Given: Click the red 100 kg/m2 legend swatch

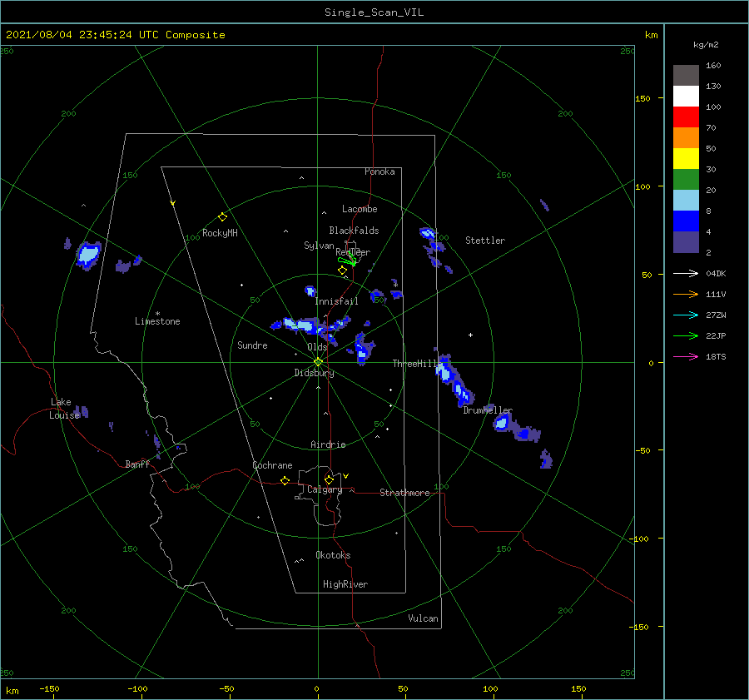Looking at the screenshot, I should (x=686, y=117).
